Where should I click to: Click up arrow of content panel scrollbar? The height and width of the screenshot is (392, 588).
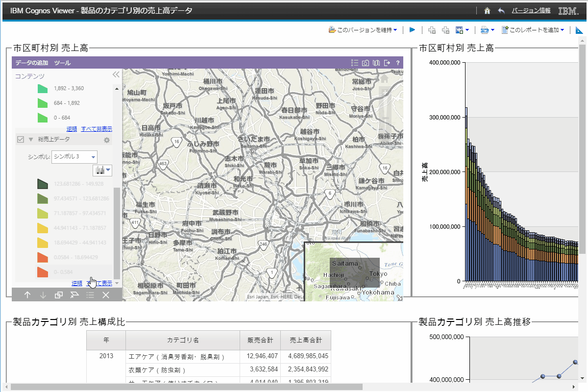pyautogui.click(x=117, y=88)
